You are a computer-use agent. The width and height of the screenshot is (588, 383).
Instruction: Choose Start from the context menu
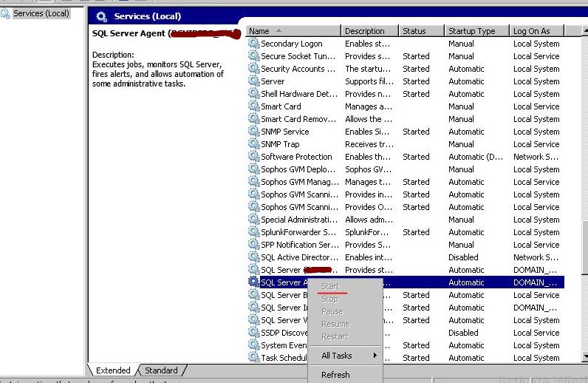pyautogui.click(x=331, y=286)
